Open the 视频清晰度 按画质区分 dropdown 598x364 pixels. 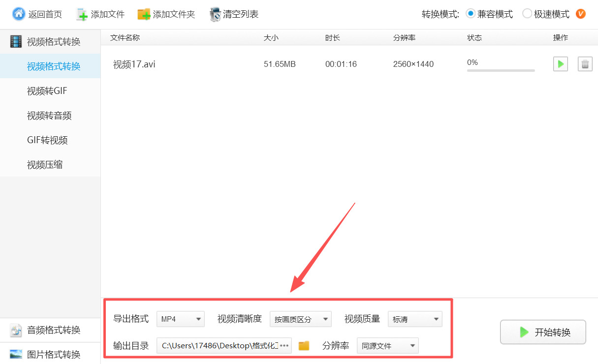(301, 319)
